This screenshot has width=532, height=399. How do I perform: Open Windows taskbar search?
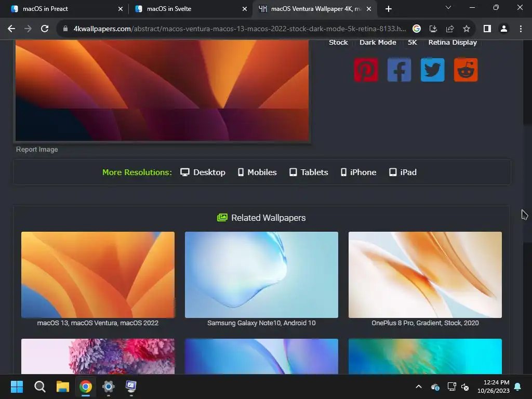pyautogui.click(x=39, y=387)
